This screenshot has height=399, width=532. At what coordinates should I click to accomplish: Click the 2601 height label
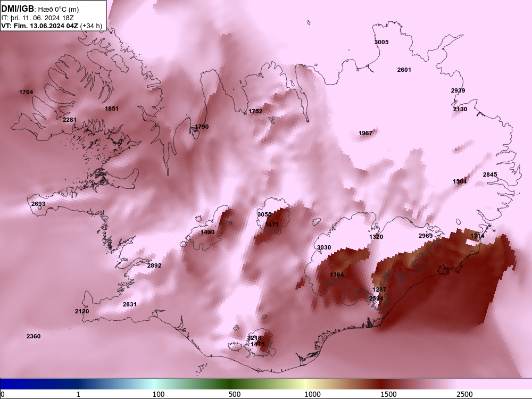click(404, 70)
